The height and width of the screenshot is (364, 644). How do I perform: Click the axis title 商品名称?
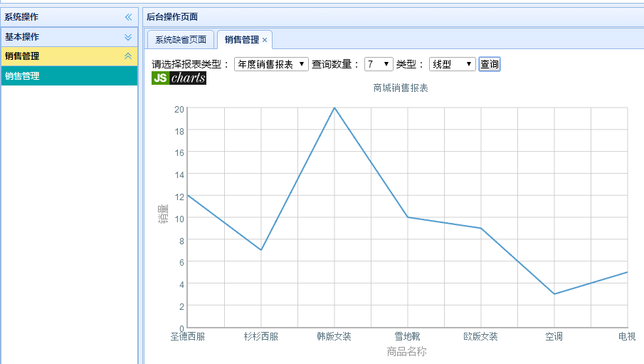point(406,351)
